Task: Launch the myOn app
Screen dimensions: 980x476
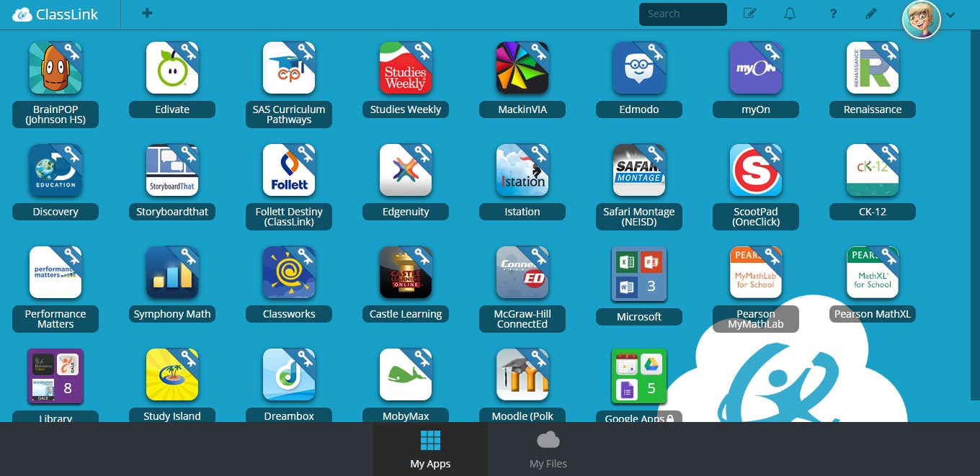Action: tap(756, 68)
